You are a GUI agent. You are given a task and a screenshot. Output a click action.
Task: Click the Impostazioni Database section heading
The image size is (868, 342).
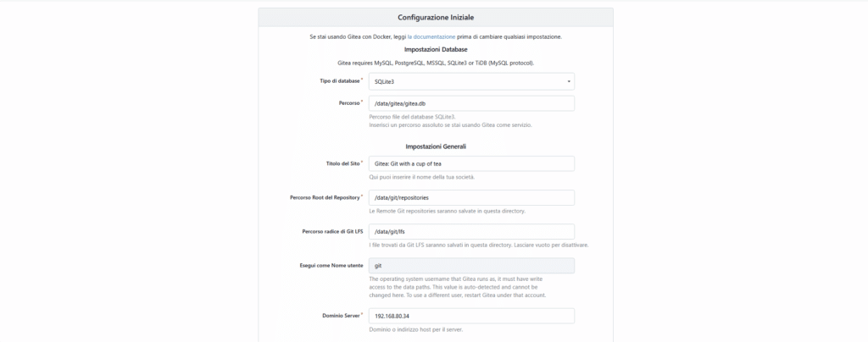(436, 50)
